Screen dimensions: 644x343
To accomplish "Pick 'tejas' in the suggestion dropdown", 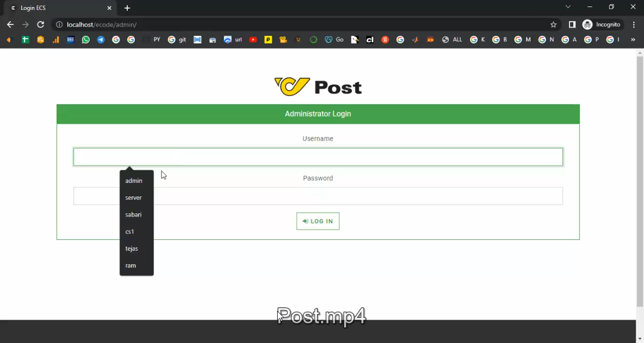I will pos(132,249).
